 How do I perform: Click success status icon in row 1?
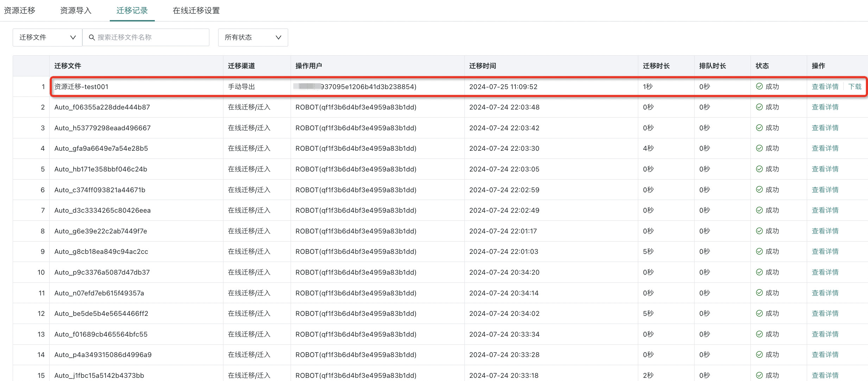[759, 86]
